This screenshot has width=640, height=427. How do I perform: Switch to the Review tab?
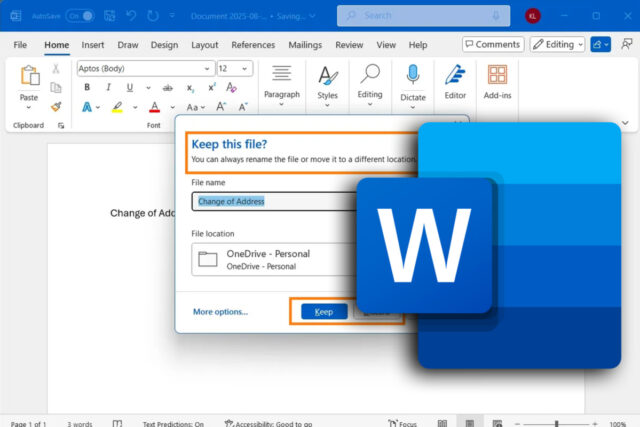(x=349, y=45)
